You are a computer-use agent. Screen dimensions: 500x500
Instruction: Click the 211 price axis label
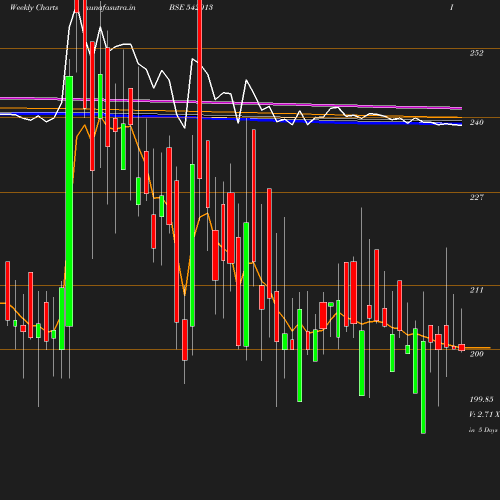coord(476,290)
